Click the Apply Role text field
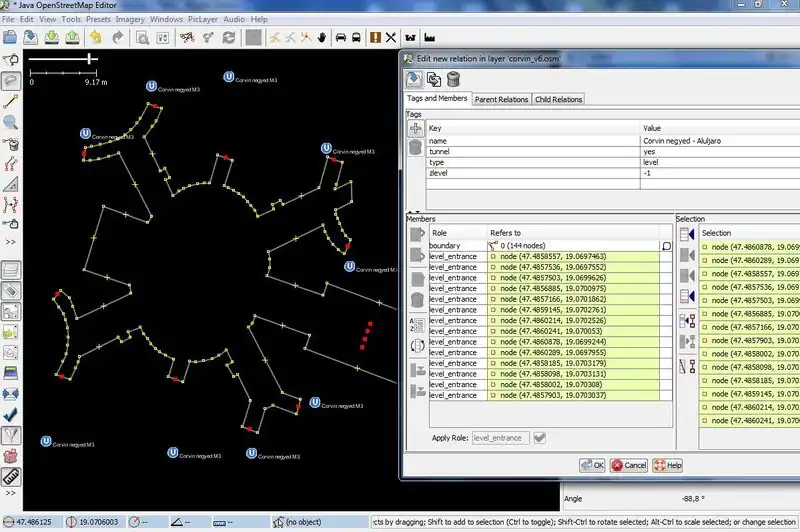Image resolution: width=800 pixels, height=532 pixels. (x=499, y=437)
